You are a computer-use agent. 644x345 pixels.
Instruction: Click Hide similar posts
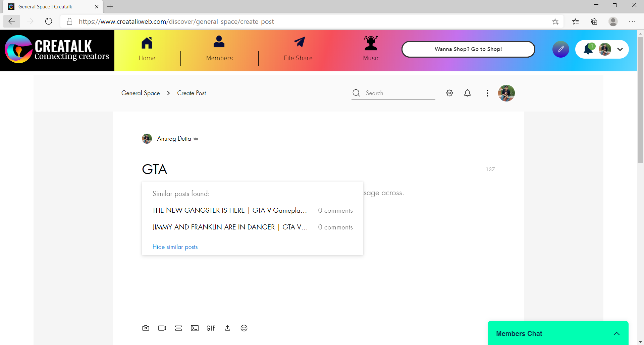click(175, 247)
